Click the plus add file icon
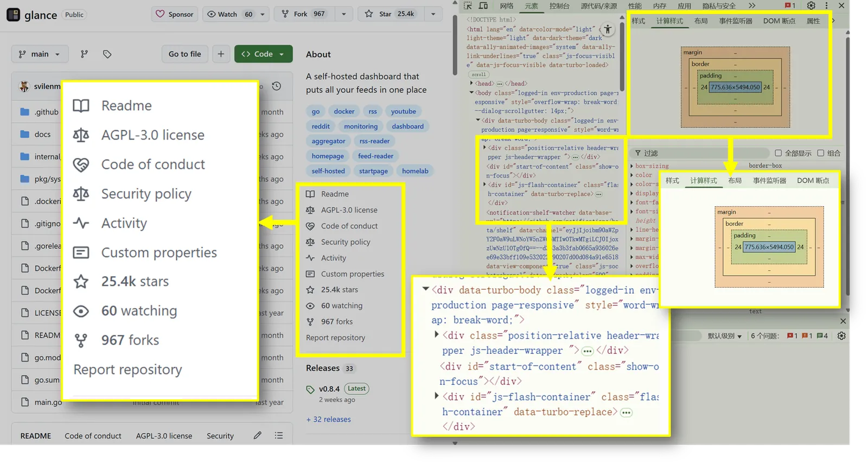Screen dimensions: 868x464 coord(221,54)
